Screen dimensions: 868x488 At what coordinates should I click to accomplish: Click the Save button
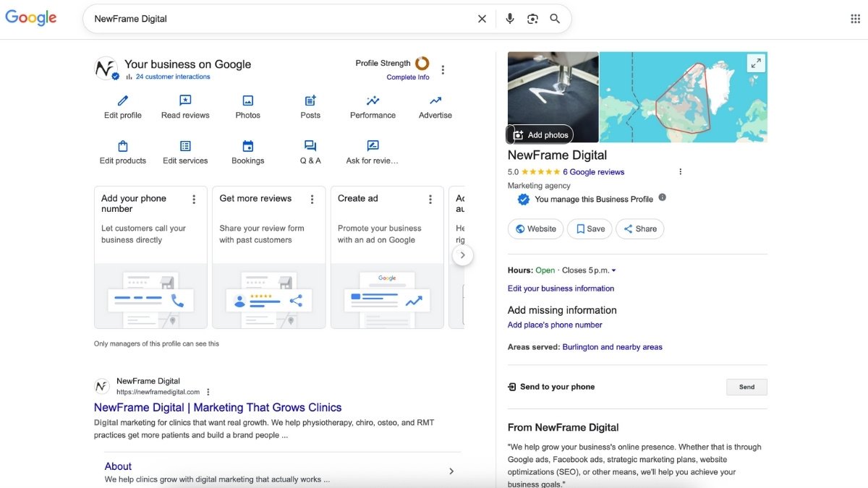click(x=590, y=229)
